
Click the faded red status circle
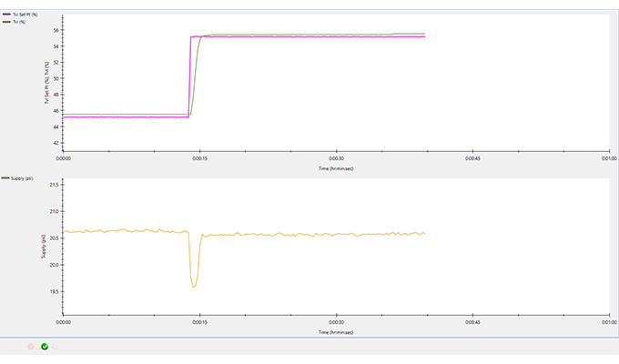click(x=30, y=346)
